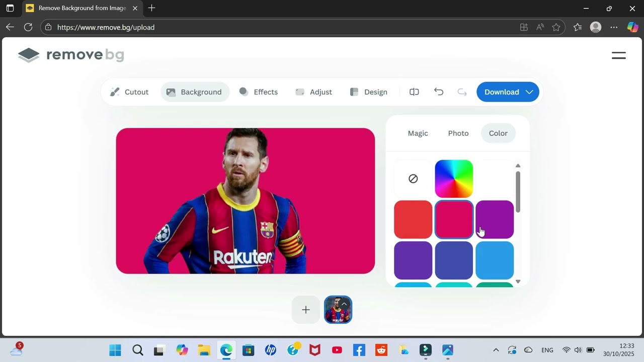Pick the deep violet color swatch
The image size is (644, 362).
tap(413, 260)
